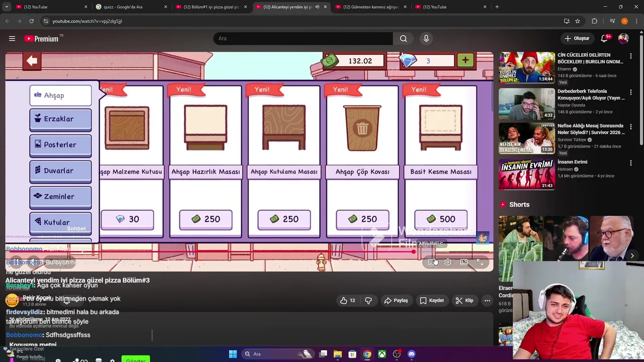
Task: Click the search magnifier button
Action: coord(404,39)
